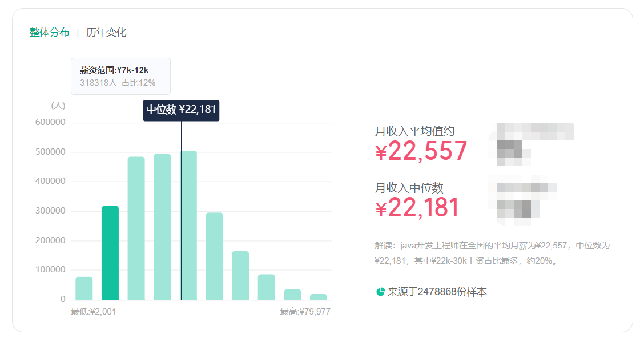Click the tallest bar crossed by median line

coord(188,226)
